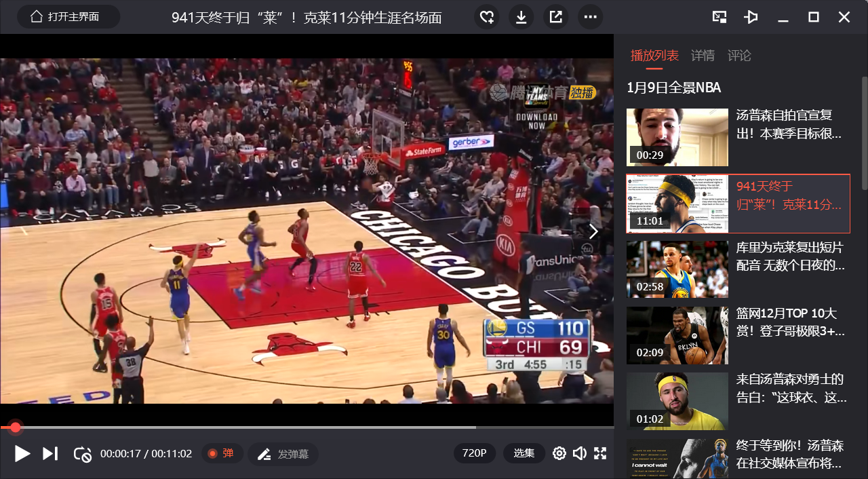This screenshot has height=479, width=868.
Task: Seek on the video progress bar
Action: (x=307, y=427)
